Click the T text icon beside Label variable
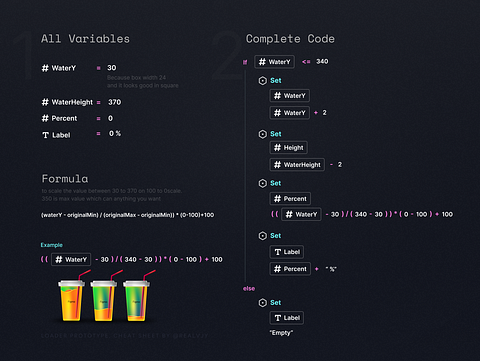Screen dimensions: 480x361 [45, 135]
